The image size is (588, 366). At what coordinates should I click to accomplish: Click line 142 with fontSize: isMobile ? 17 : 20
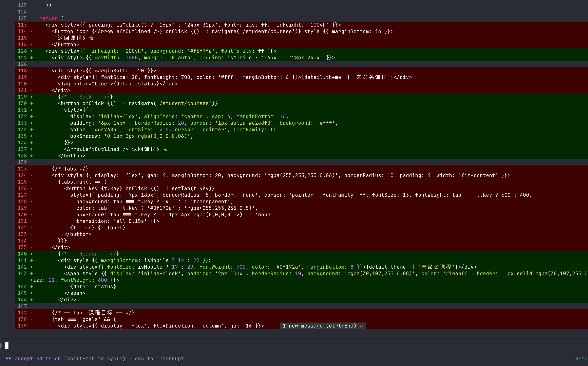coord(301,267)
